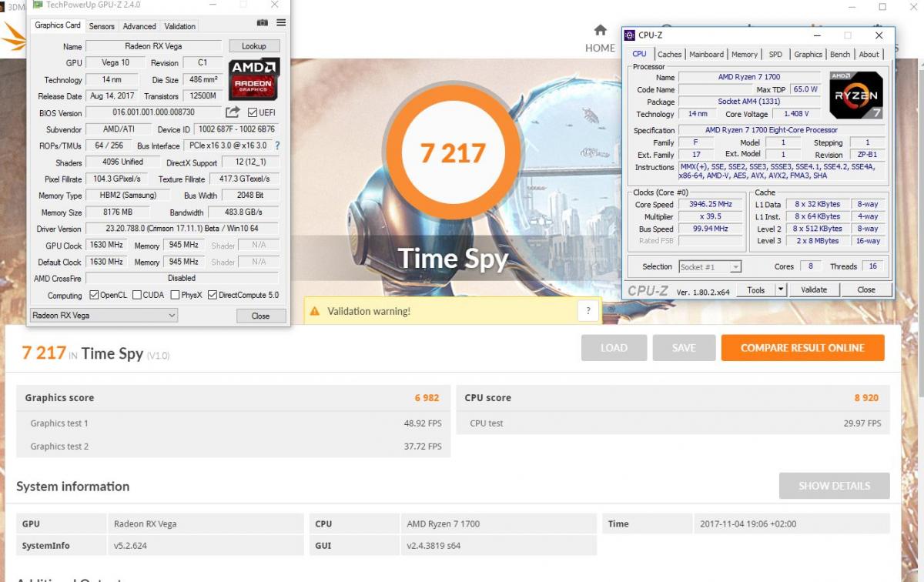The image size is (924, 582).
Task: Click the Graphics test 1 row
Action: (x=233, y=423)
